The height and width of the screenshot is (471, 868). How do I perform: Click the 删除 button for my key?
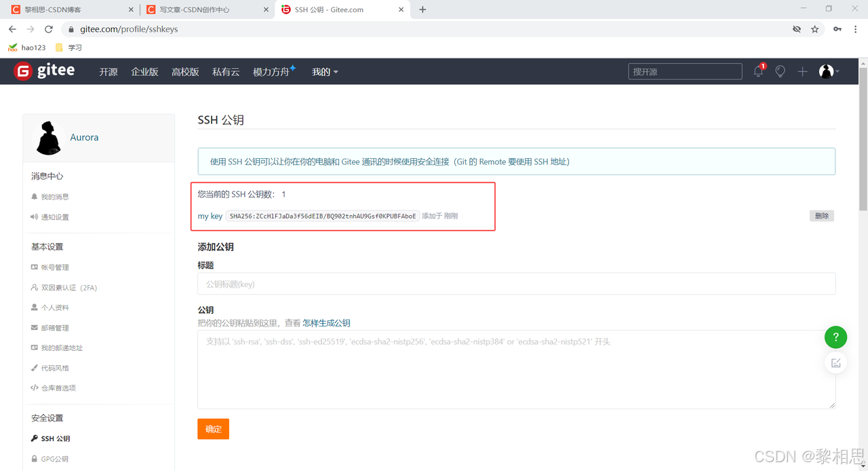coord(821,216)
